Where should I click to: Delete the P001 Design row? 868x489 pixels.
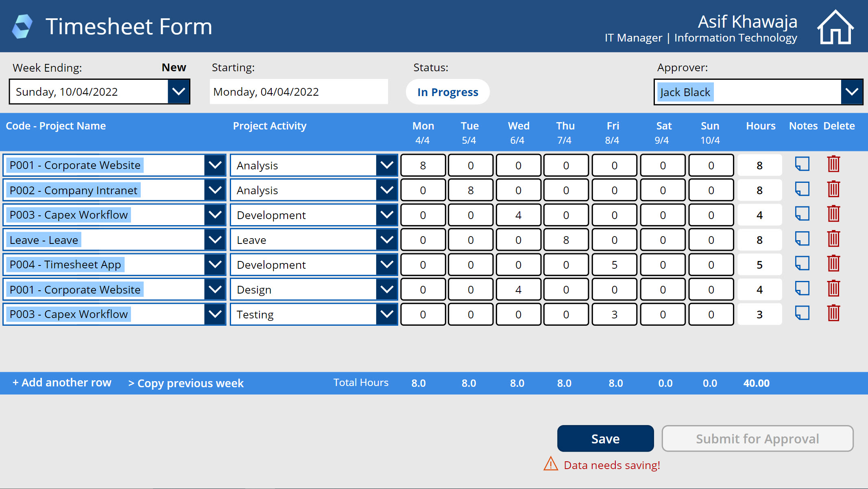click(833, 289)
